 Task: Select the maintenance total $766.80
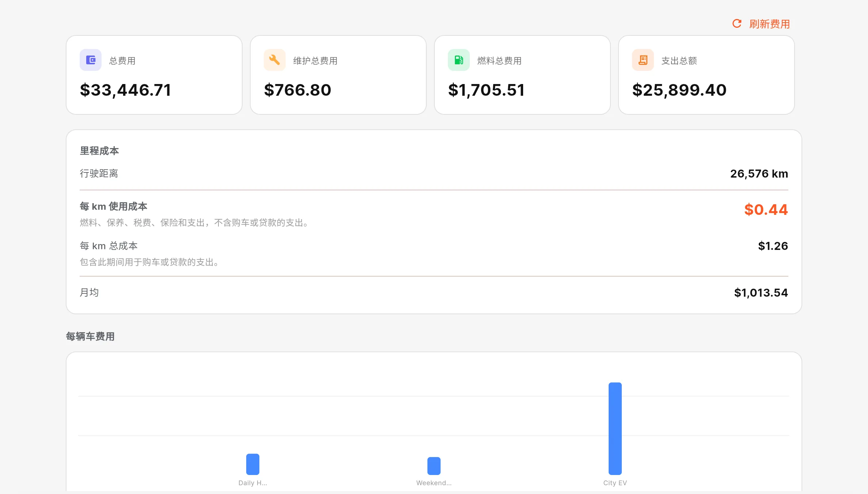click(297, 90)
